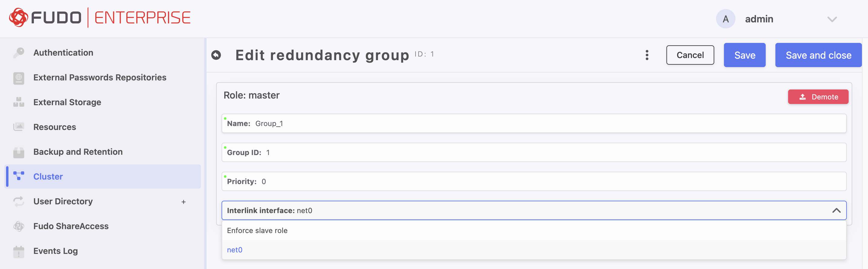
Task: Click the Cancel button
Action: click(x=690, y=55)
